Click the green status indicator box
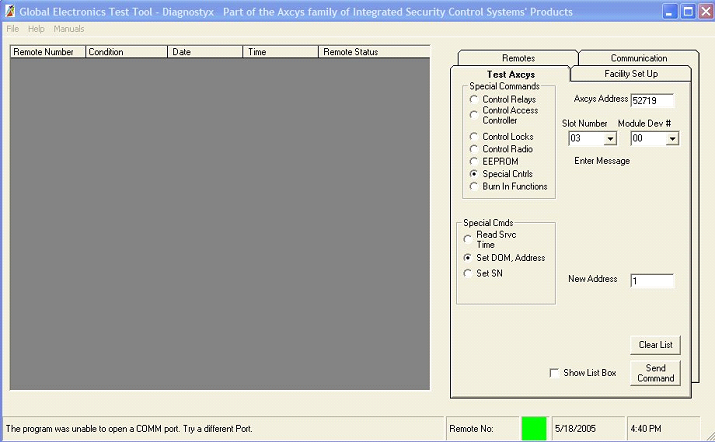This screenshot has height=443, width=717. [534, 429]
